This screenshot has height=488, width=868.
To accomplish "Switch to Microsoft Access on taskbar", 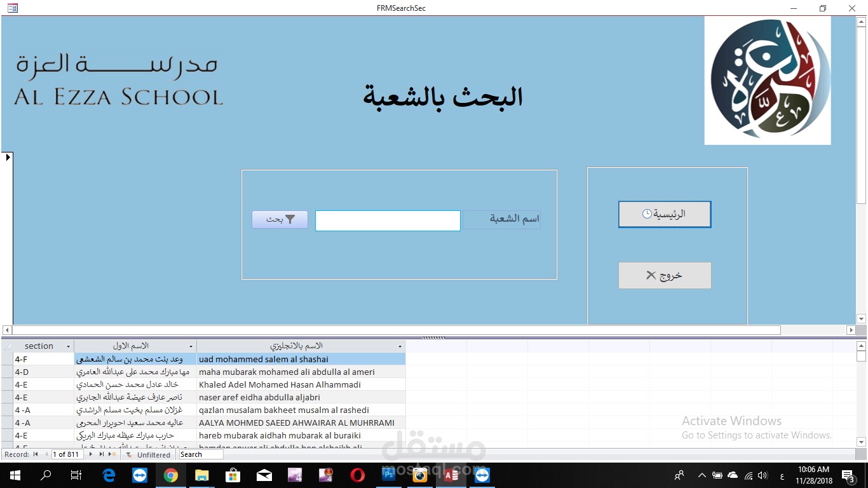I will tap(451, 475).
